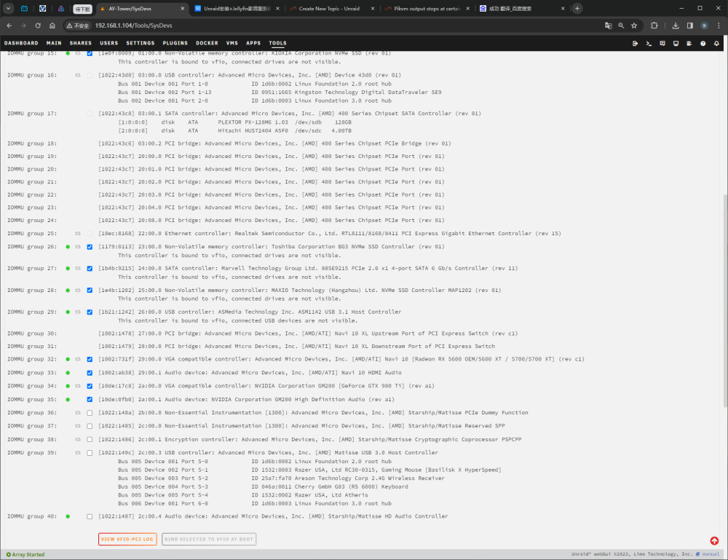Click the browser forward arrow
This screenshot has height=560, width=728.
coord(24,25)
